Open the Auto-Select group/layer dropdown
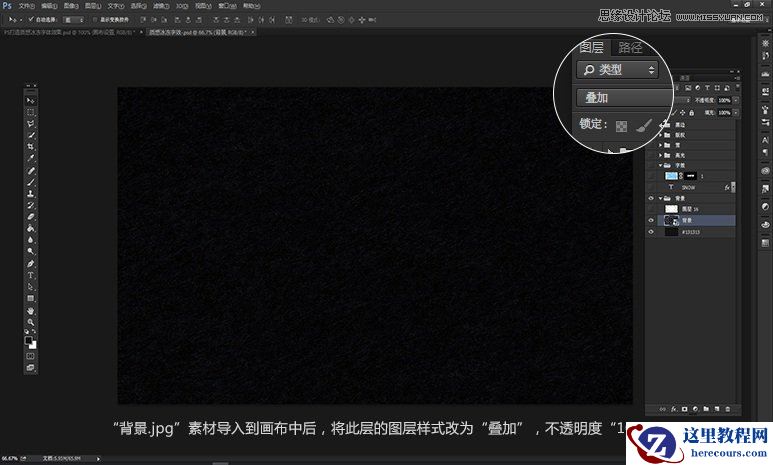This screenshot has height=465, width=773. click(x=74, y=20)
